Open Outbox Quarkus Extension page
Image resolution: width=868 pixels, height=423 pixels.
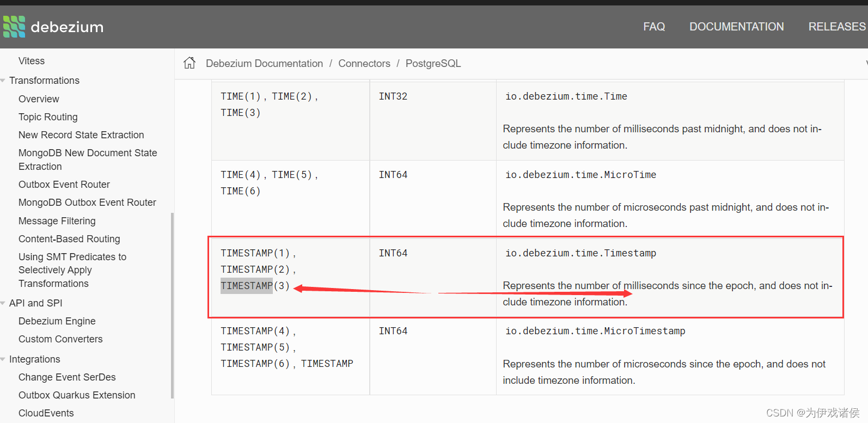pos(77,395)
